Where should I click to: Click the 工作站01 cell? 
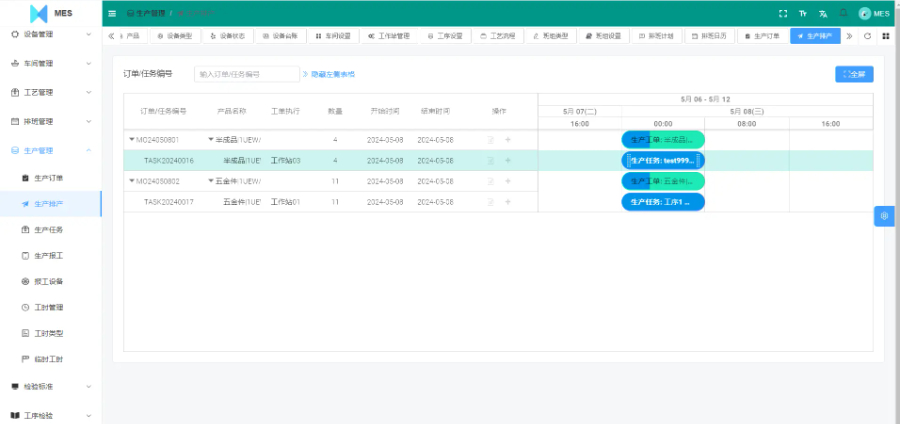coord(285,202)
